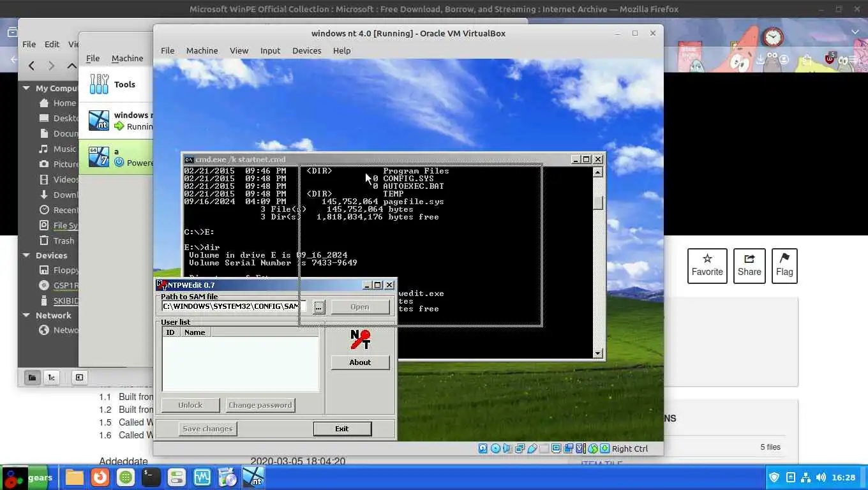Click the Share button on the archive page
Image resolution: width=868 pixels, height=490 pixels.
749,265
